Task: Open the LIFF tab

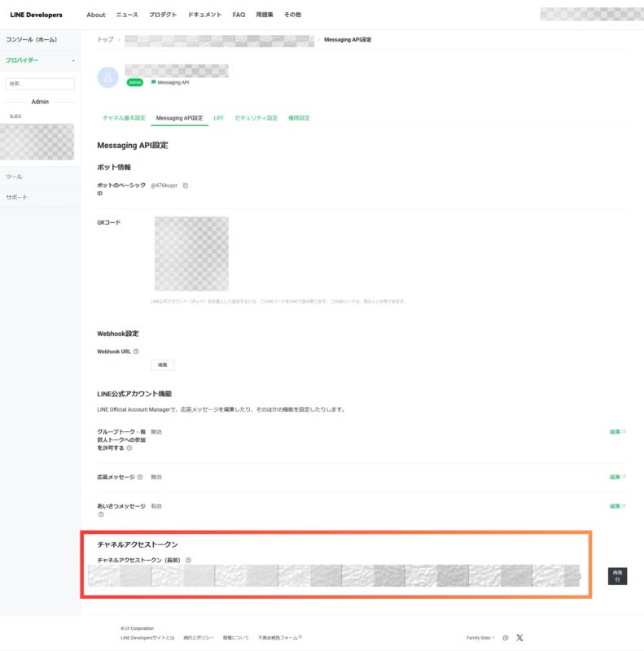Action: point(219,118)
